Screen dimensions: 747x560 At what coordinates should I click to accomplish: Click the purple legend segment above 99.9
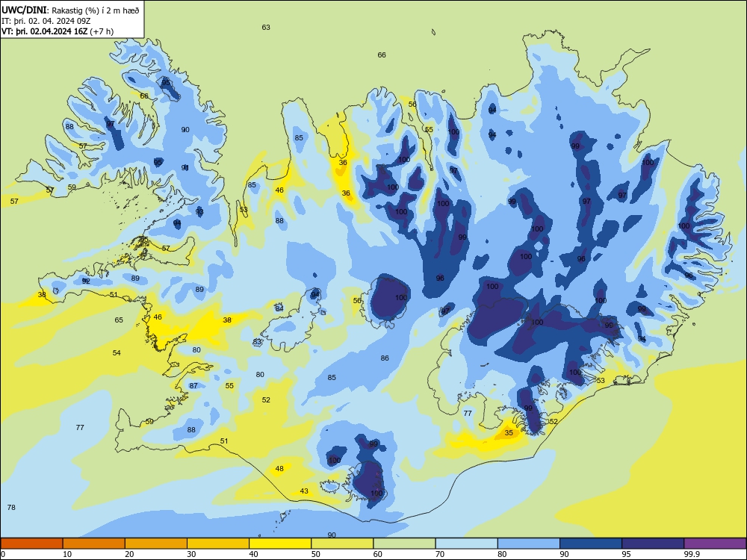(x=715, y=544)
